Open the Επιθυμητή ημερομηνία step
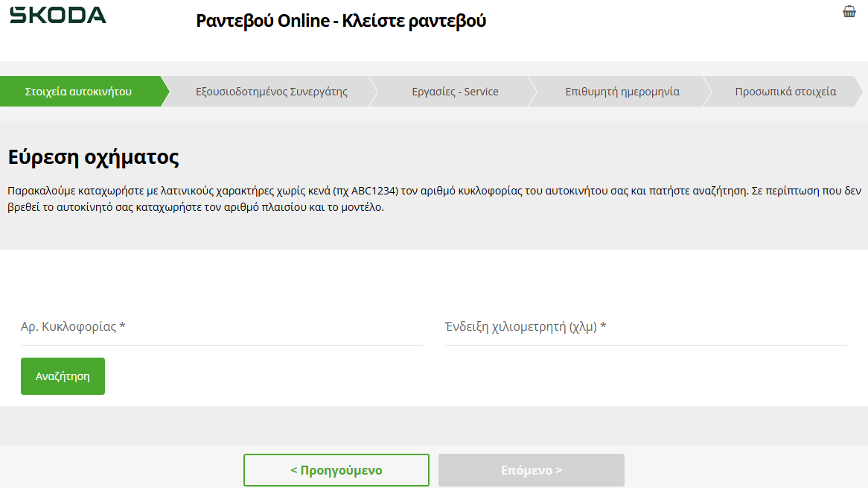 click(622, 92)
